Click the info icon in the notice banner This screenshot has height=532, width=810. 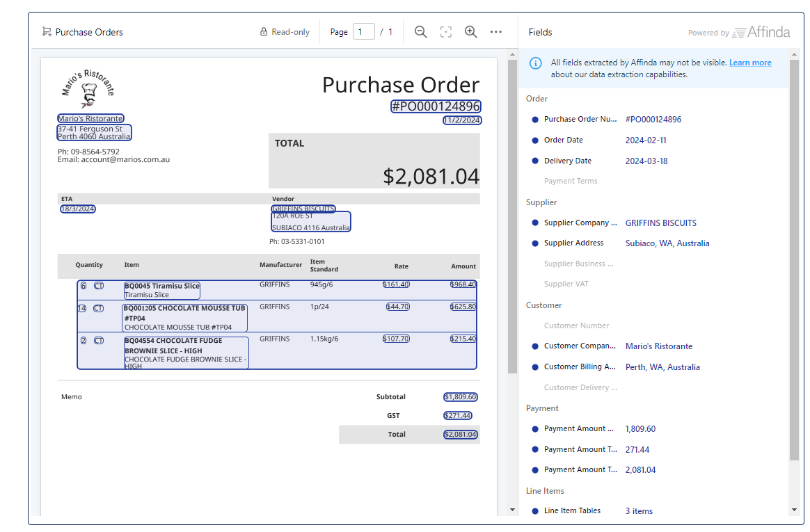536,63
